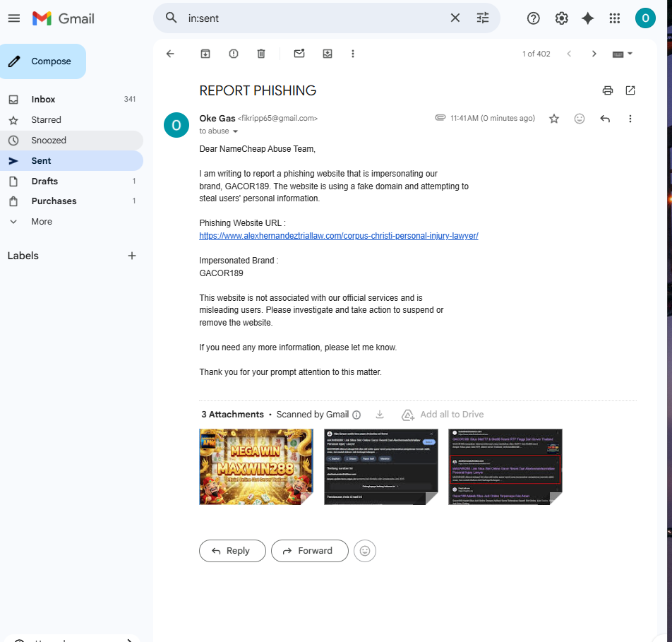Click the Compose button
This screenshot has height=642, width=672.
43,61
